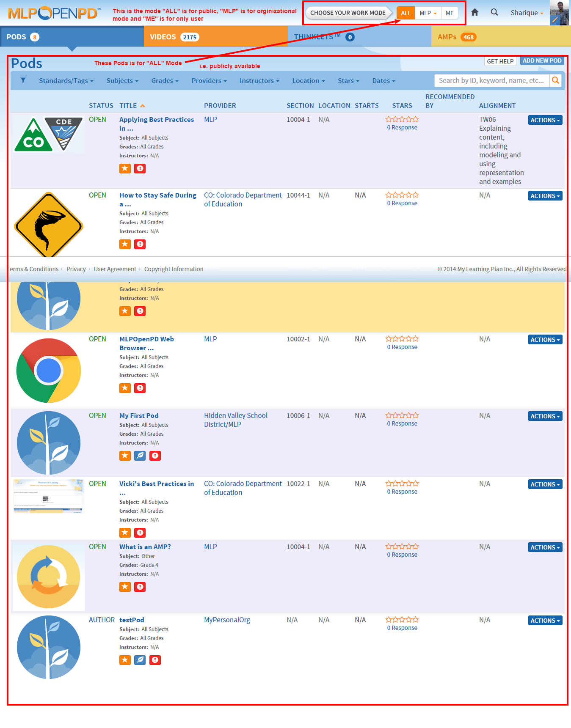Screen dimensions: 571x728
Task: Expand the Providers filter
Action: 209,81
